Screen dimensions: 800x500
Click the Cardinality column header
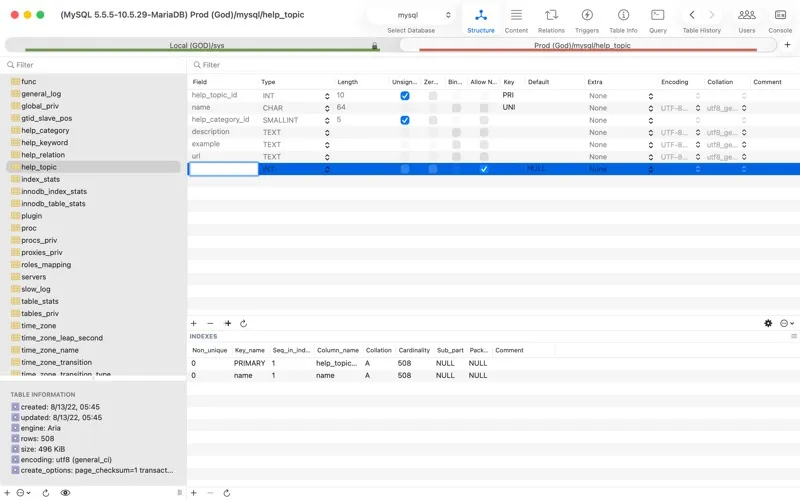(x=414, y=351)
